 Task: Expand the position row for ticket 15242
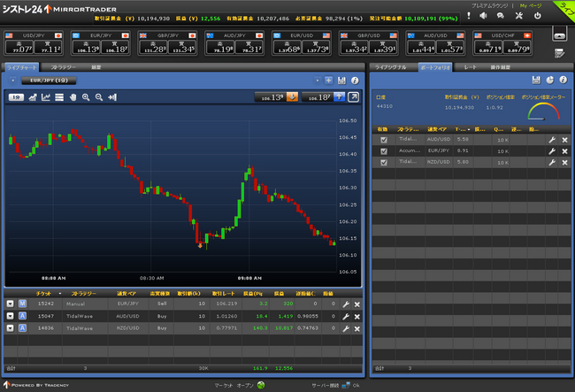pyautogui.click(x=10, y=304)
